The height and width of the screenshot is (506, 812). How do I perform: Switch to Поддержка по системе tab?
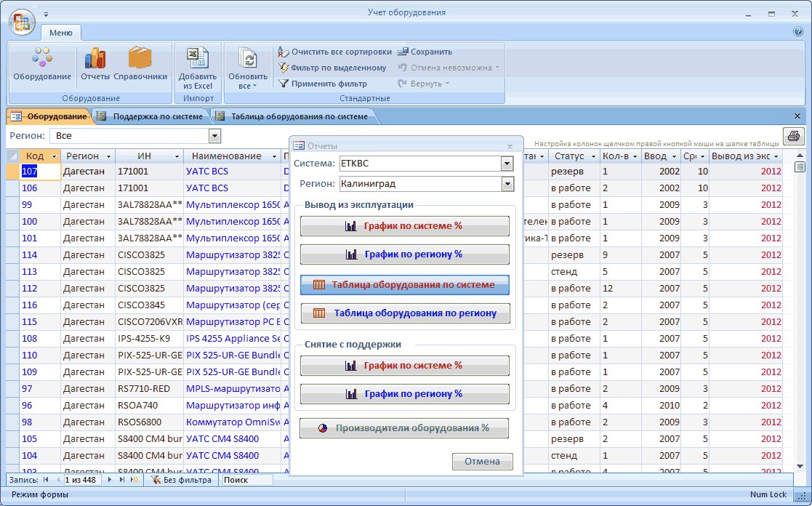(150, 116)
